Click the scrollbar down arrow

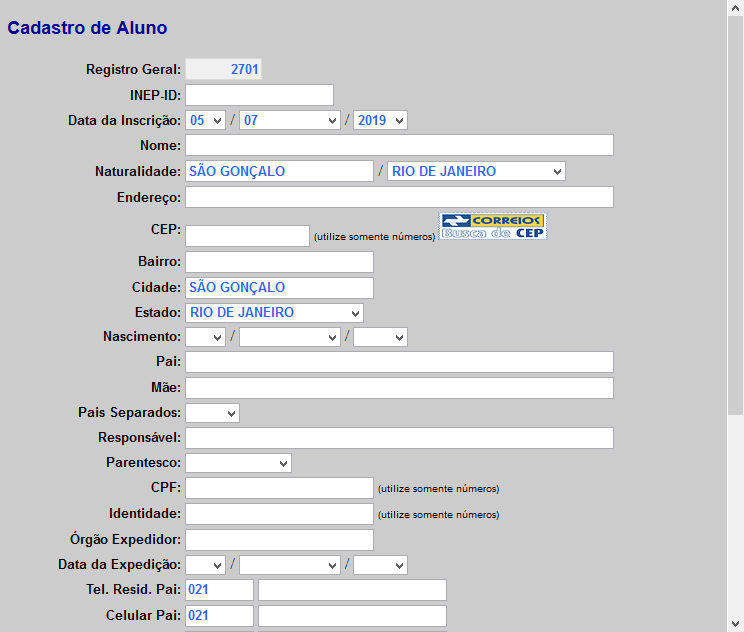[x=735, y=623]
